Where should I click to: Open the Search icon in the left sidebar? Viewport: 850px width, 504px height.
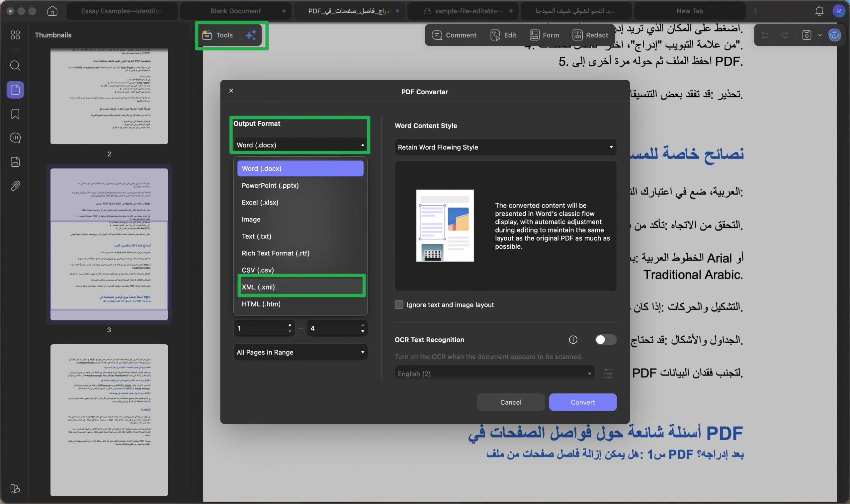pyautogui.click(x=15, y=65)
